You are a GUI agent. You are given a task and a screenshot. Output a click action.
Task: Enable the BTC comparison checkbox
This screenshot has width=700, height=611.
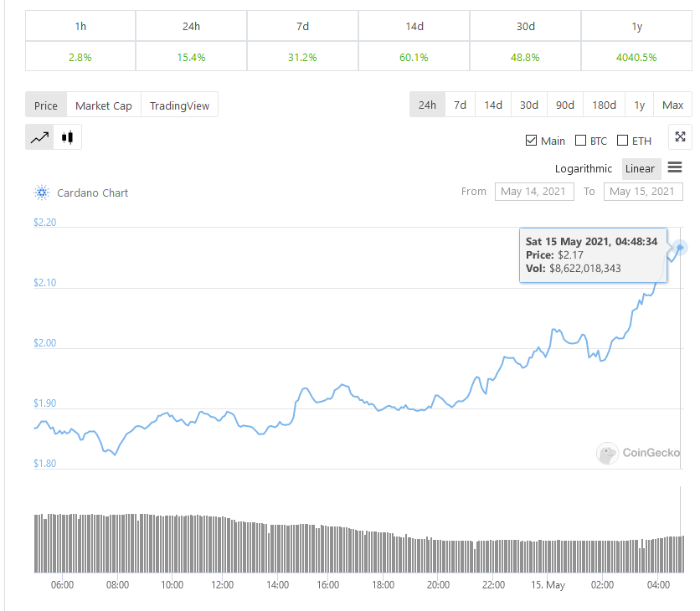[580, 141]
